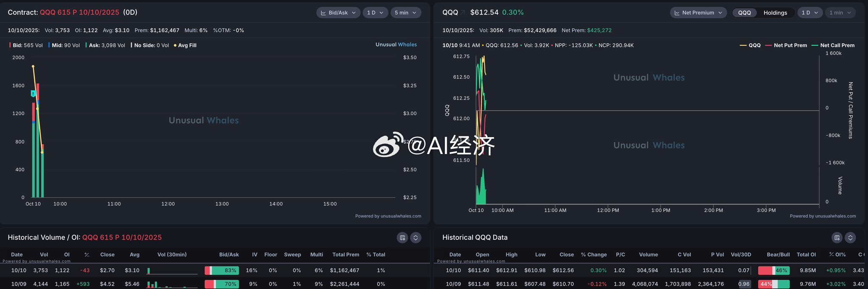
Task: Expand the Historical Volume / OI table
Action: pos(416,238)
